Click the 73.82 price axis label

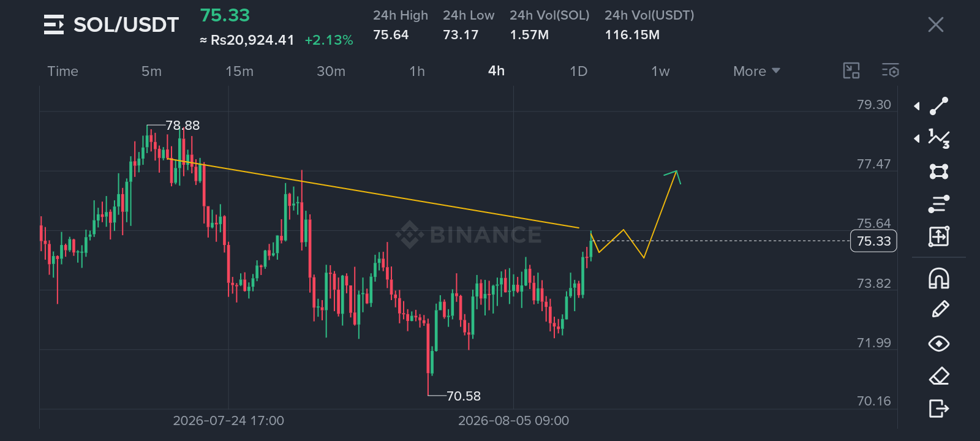click(874, 284)
